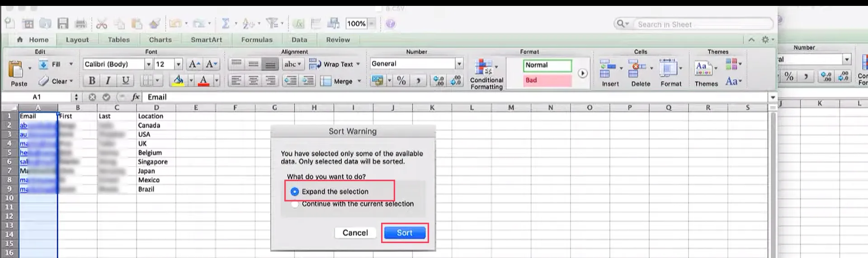Viewport: 868px width, 258px height.
Task: Apply Comma style in main window
Action: (419, 81)
